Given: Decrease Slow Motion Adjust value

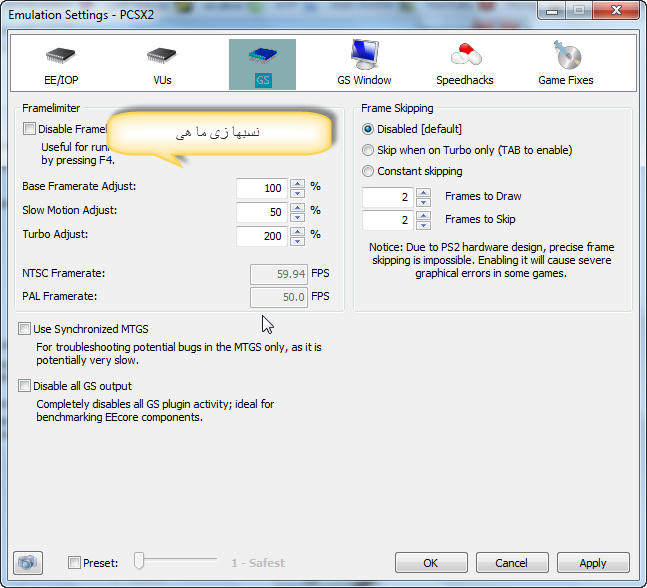Looking at the screenshot, I should (x=298, y=217).
